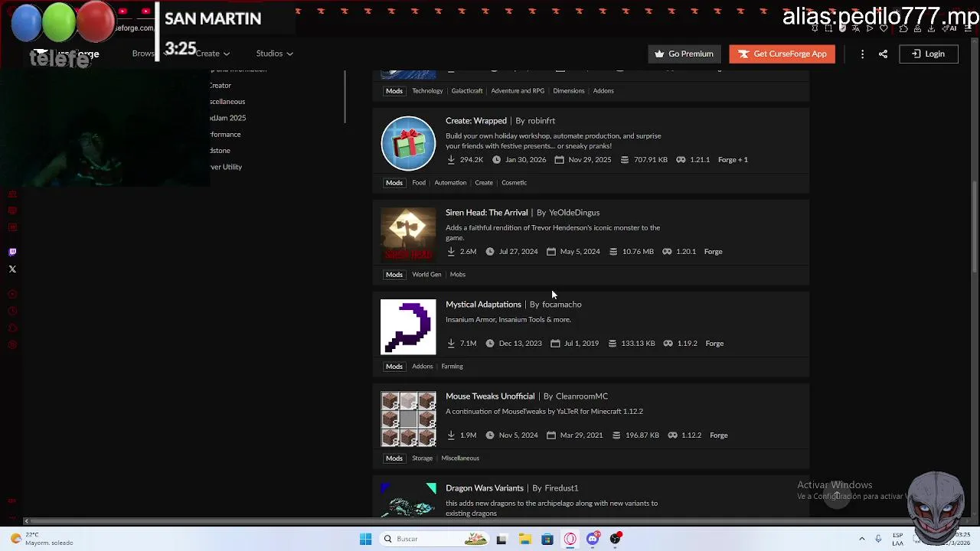Click Automation tag on Create: Wrapped
The height and width of the screenshot is (551, 980).
tap(450, 183)
